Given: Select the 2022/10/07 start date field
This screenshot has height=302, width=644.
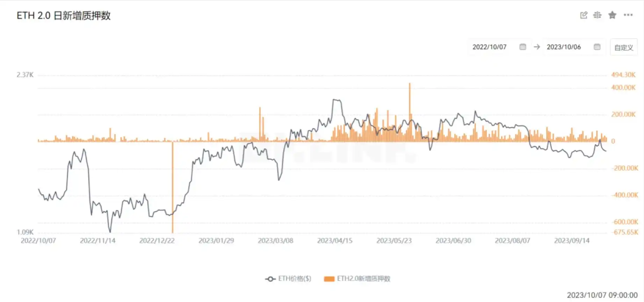Looking at the screenshot, I should [x=489, y=47].
